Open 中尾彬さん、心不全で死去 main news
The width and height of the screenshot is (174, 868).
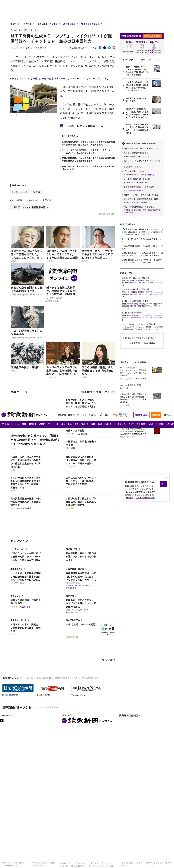point(81,443)
